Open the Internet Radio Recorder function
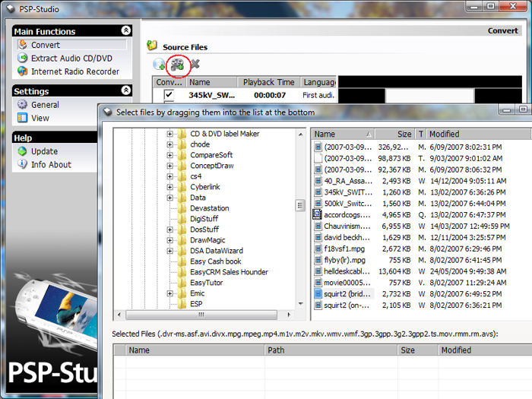The image size is (532, 399). (75, 71)
